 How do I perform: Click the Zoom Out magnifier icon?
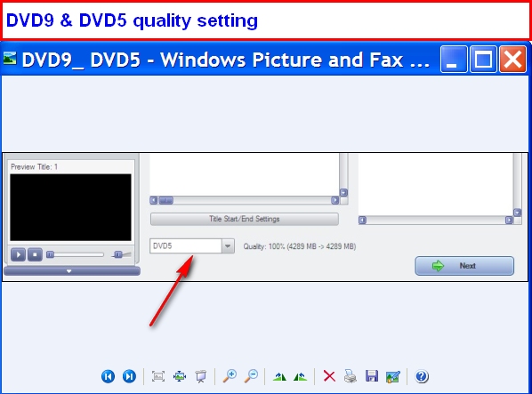point(252,376)
